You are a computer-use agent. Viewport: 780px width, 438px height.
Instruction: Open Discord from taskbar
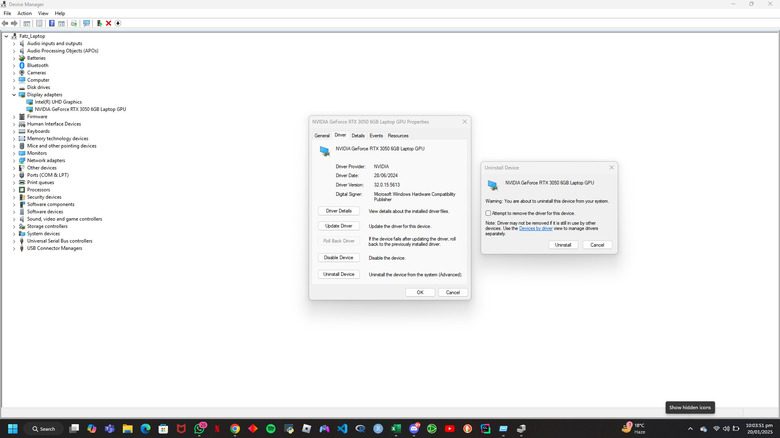(414, 429)
